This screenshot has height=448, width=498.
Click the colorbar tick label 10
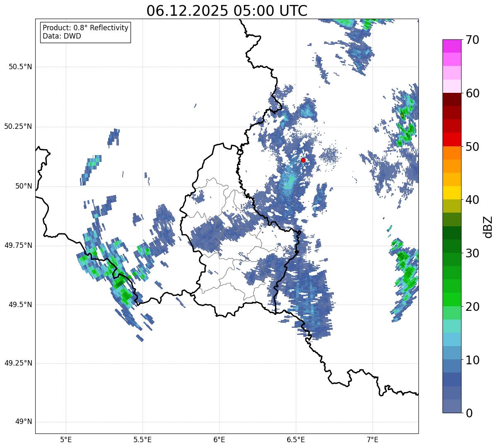[x=472, y=360]
